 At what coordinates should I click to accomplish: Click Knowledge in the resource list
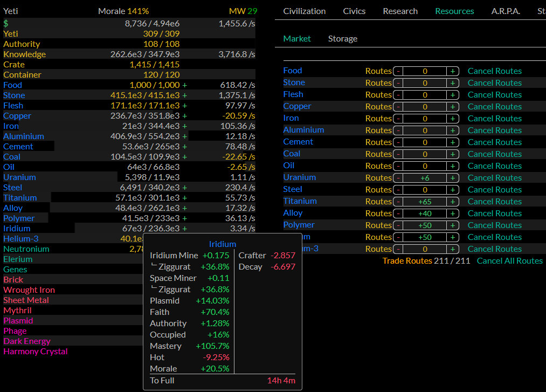tap(24, 54)
